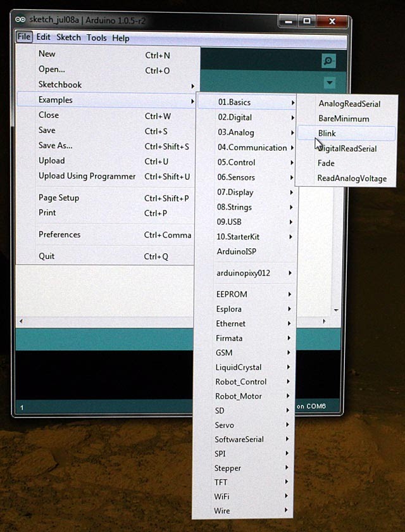
Task: Select Close in the File menu
Action: (x=107, y=115)
